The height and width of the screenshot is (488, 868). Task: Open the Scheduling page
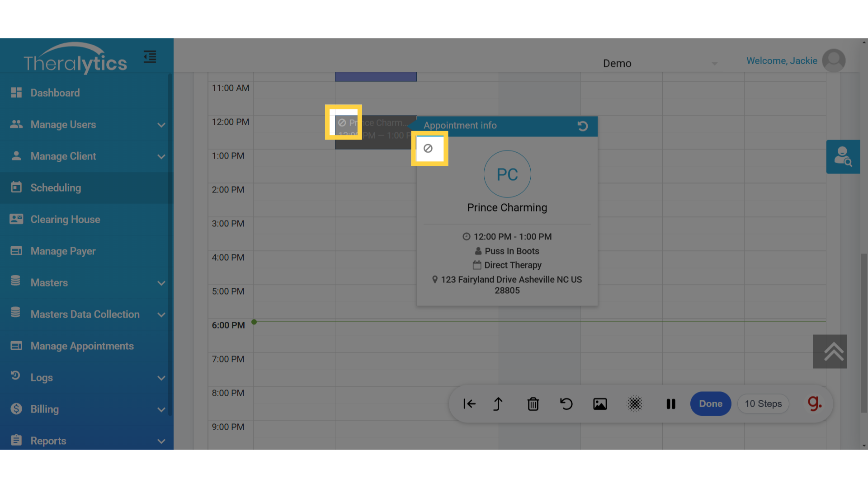pos(56,188)
